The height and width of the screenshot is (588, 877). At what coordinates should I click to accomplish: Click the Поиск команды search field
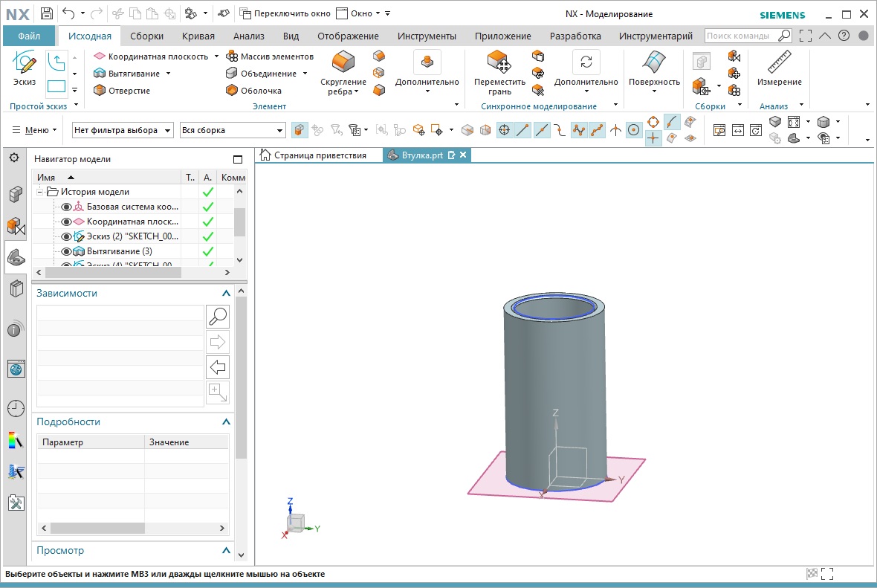coord(740,36)
